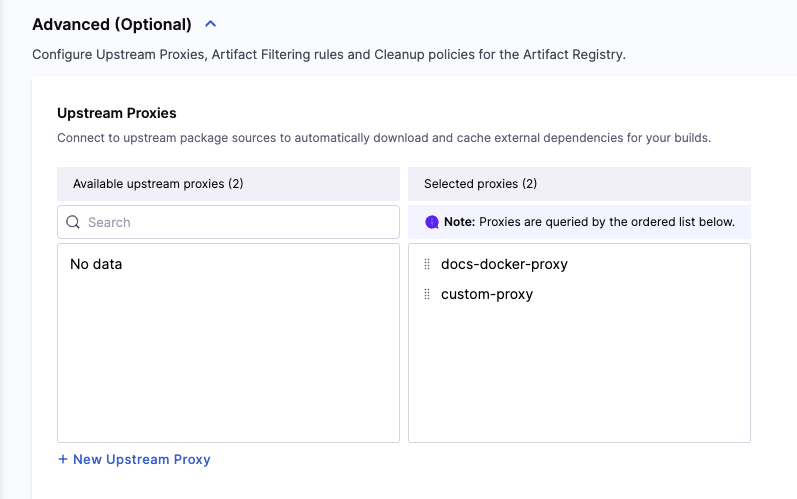This screenshot has width=797, height=499.
Task: Click the No data placeholder text
Action: (x=96, y=265)
